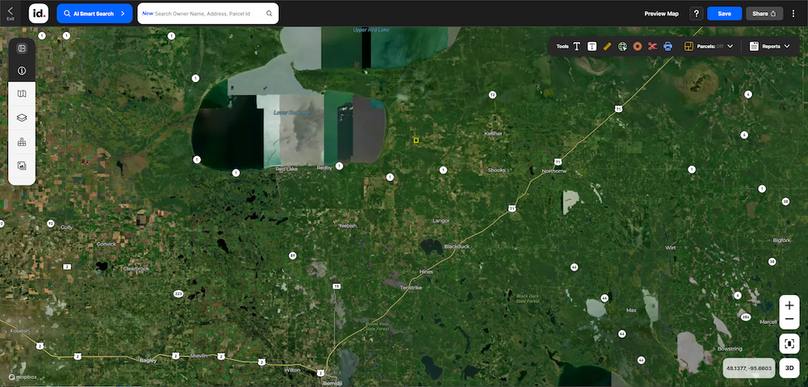The width and height of the screenshot is (808, 387).
Task: Click the Kelliher town label
Action: coord(493,133)
